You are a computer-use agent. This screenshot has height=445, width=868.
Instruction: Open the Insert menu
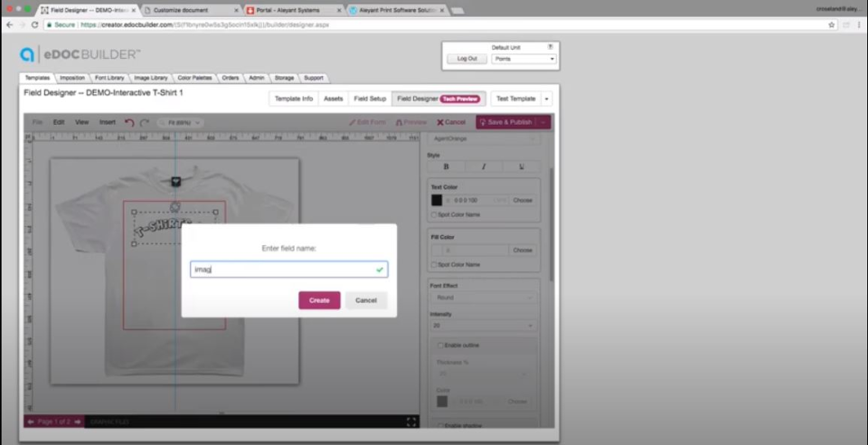tap(108, 122)
